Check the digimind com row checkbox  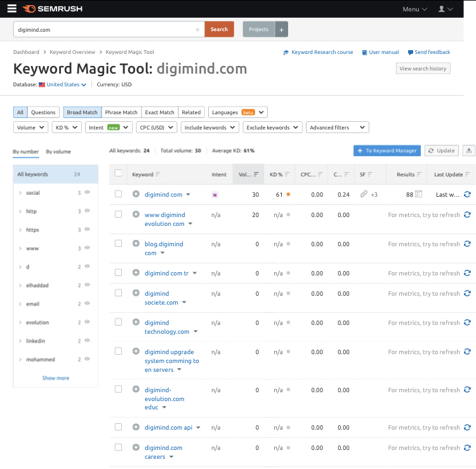tap(119, 194)
